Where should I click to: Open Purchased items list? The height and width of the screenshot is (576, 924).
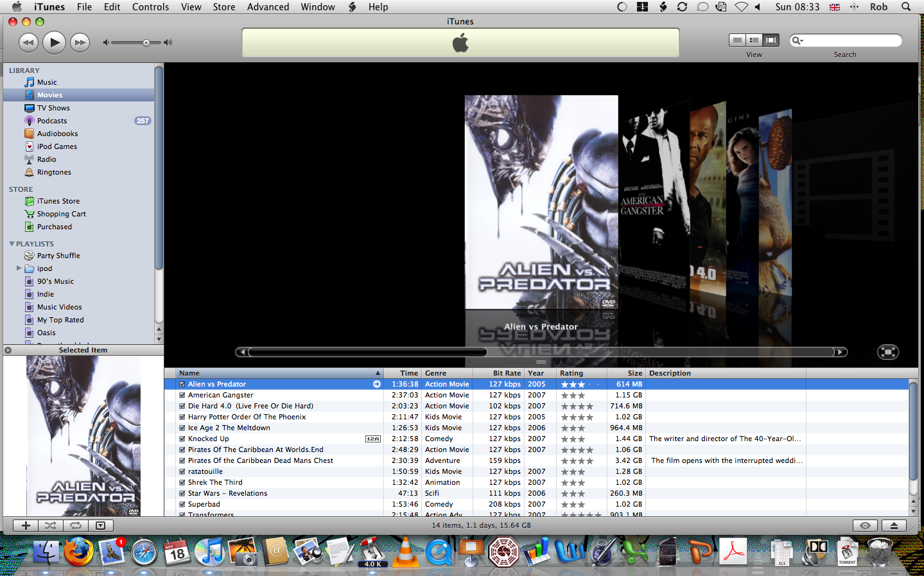coord(54,227)
